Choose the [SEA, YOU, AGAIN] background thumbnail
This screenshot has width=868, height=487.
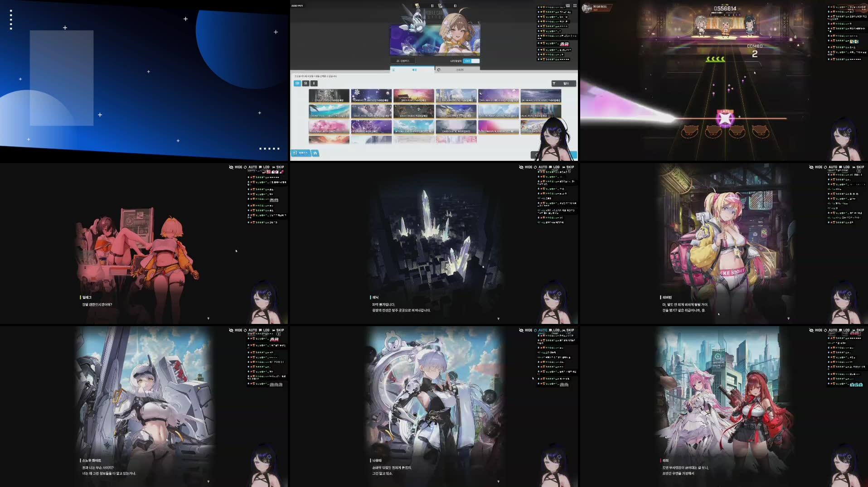click(371, 111)
